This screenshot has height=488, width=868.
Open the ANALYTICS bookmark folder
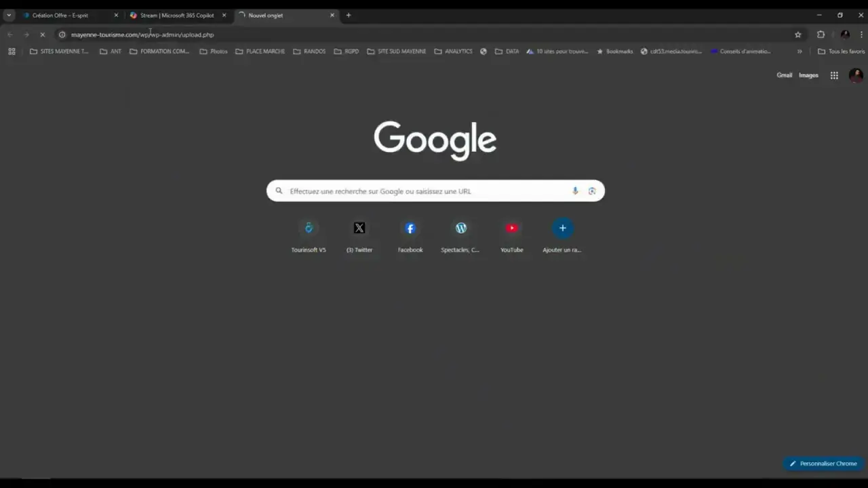pos(453,52)
